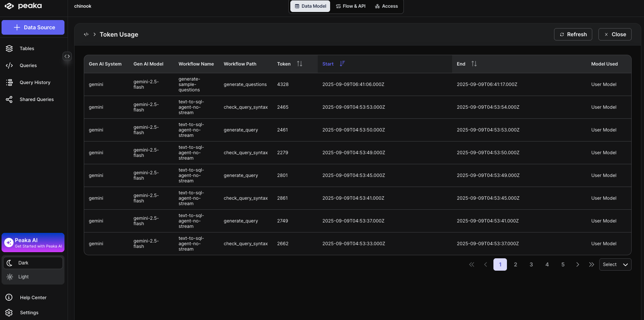Open Queries in the sidebar
Viewport: 644px width, 320px height.
(x=28, y=66)
